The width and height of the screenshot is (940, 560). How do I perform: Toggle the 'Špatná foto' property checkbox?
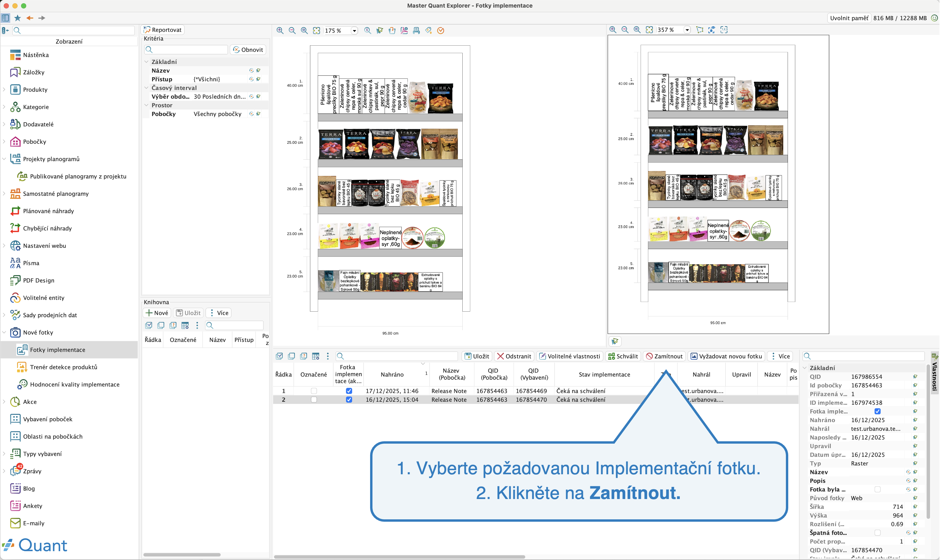[x=878, y=533]
